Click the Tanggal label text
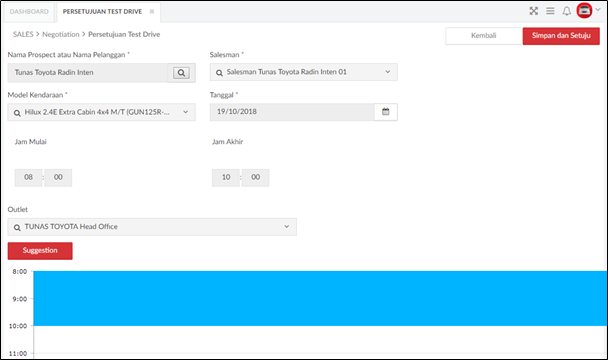This screenshot has height=360, width=608. pyautogui.click(x=222, y=95)
